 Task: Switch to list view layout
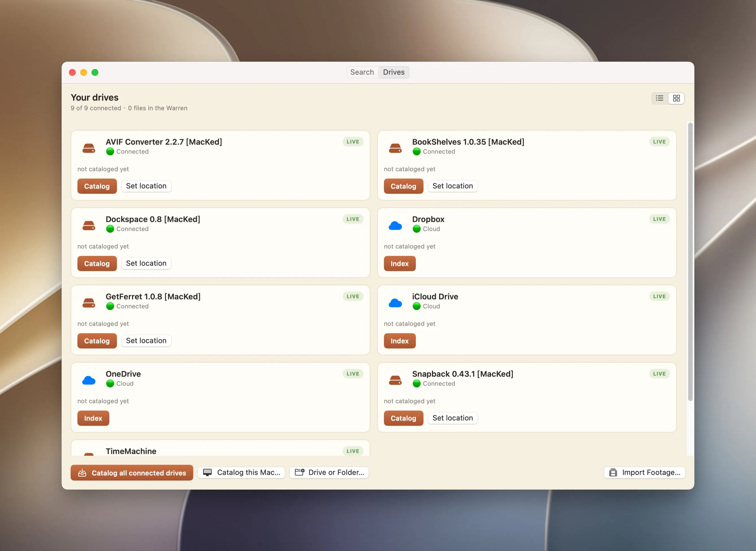click(659, 98)
